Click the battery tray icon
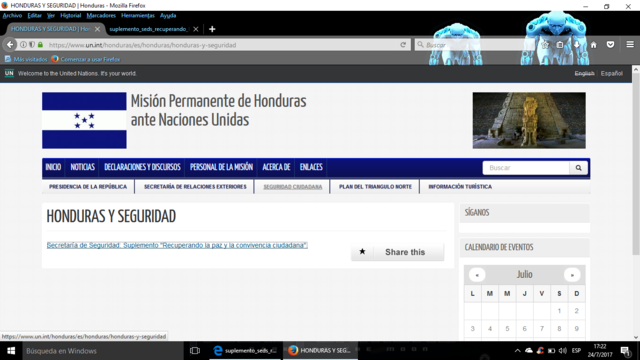 coord(551,351)
